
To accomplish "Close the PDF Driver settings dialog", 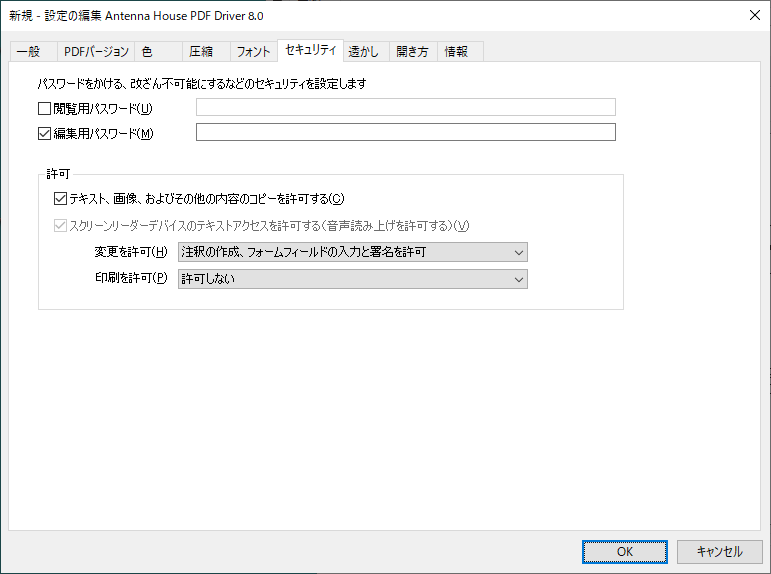I will (x=755, y=15).
